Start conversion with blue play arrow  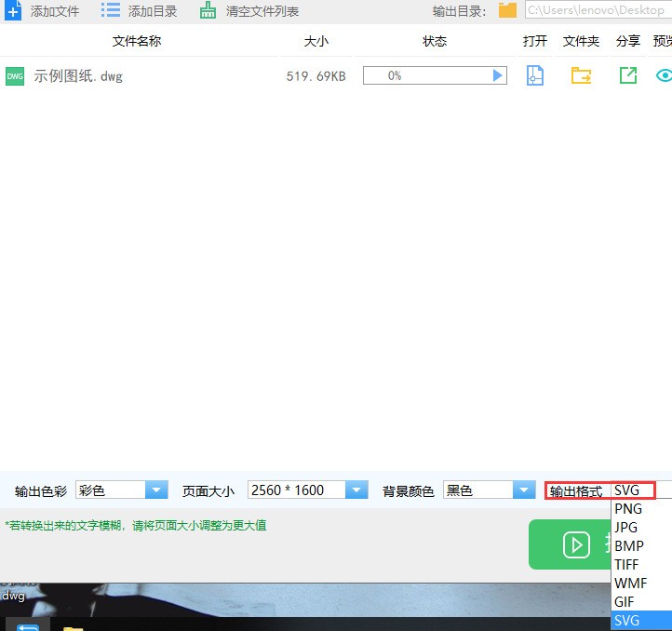coord(497,75)
